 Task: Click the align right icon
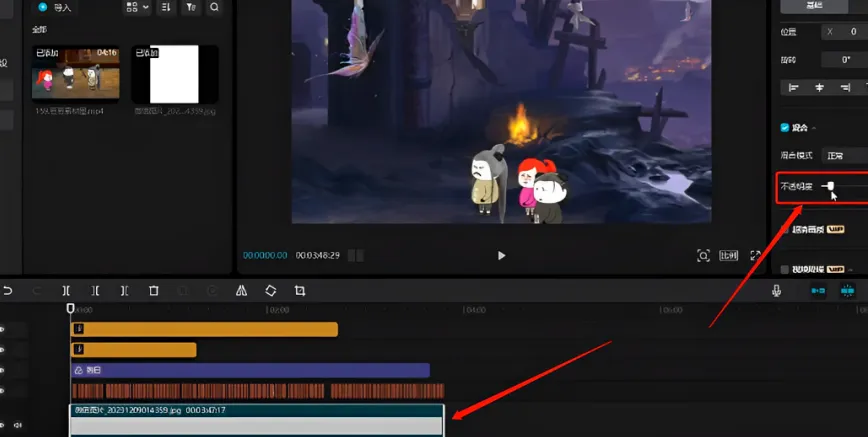845,88
